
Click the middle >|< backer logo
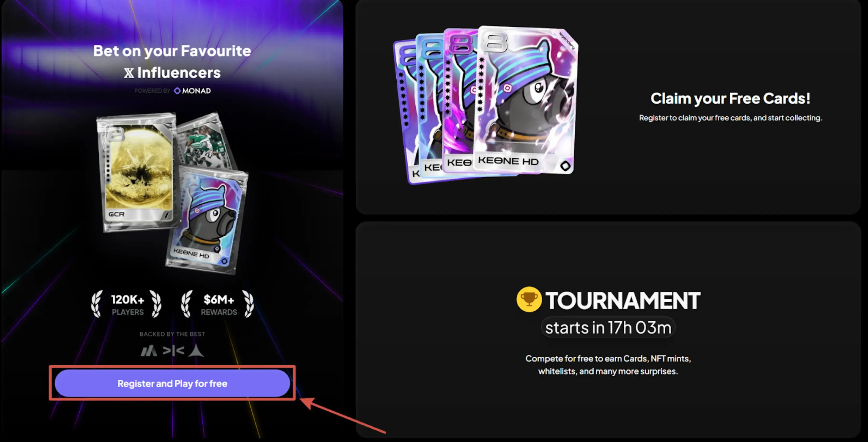click(x=173, y=351)
